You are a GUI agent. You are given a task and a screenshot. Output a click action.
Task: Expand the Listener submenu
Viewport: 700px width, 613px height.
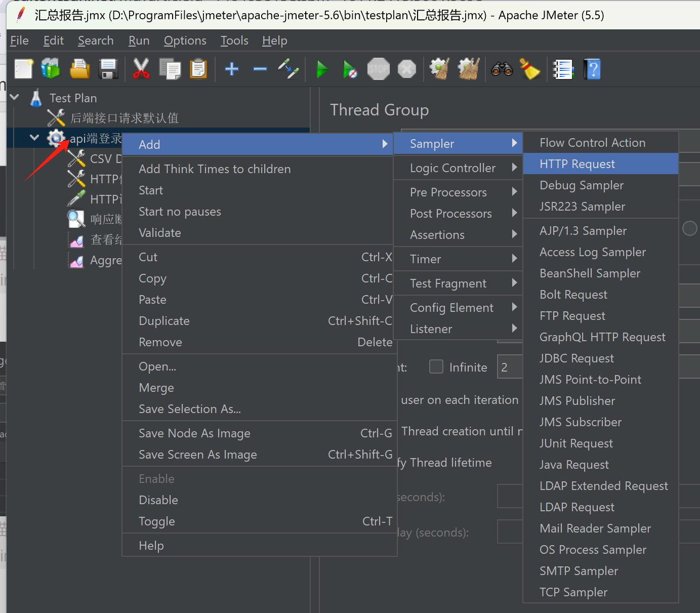click(x=458, y=329)
